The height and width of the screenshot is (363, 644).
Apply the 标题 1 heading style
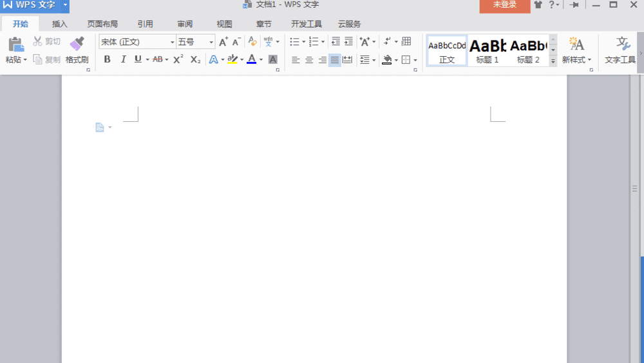488,50
